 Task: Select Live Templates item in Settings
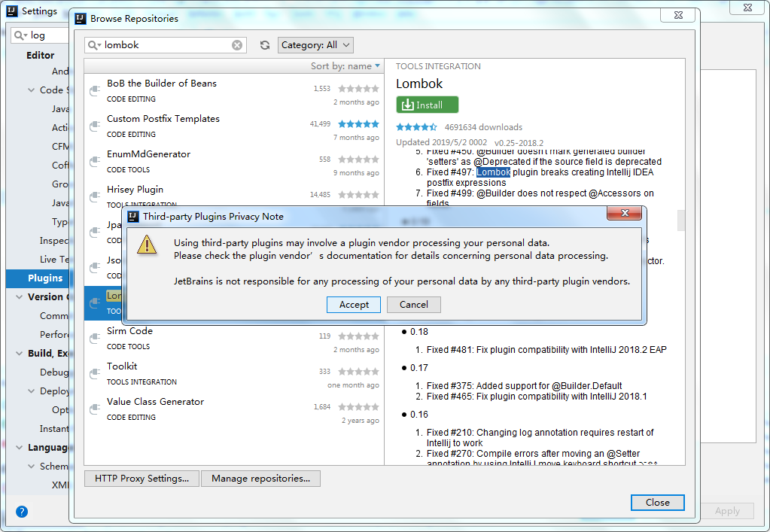click(x=54, y=259)
